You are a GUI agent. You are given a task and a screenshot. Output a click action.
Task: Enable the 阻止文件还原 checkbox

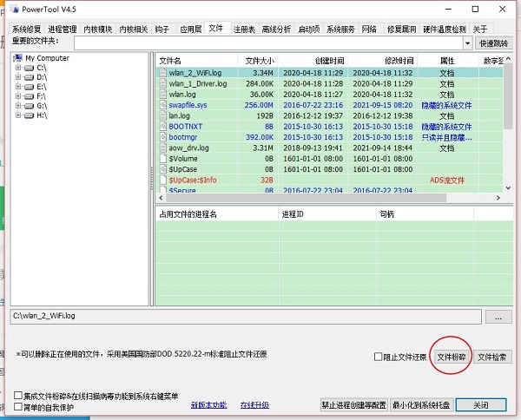[377, 357]
